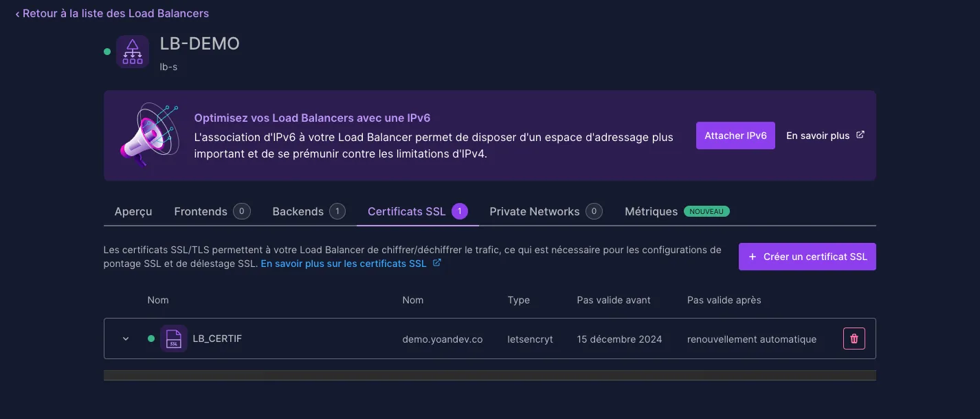The width and height of the screenshot is (980, 419).
Task: Click the green status dot beside LB-DEMO
Action: pyautogui.click(x=107, y=52)
